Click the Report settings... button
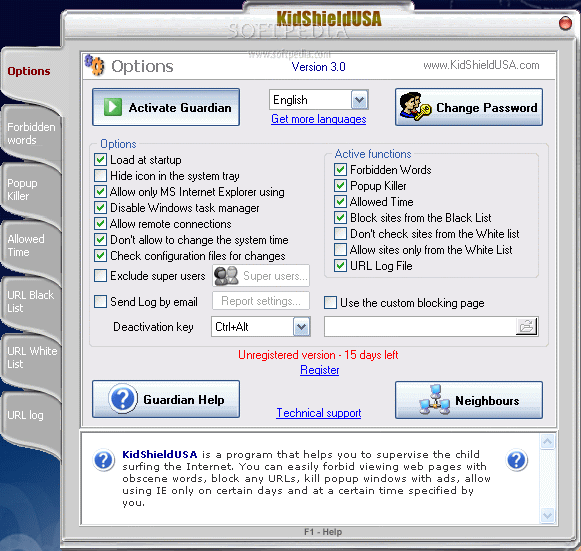The width and height of the screenshot is (581, 551). tap(261, 301)
